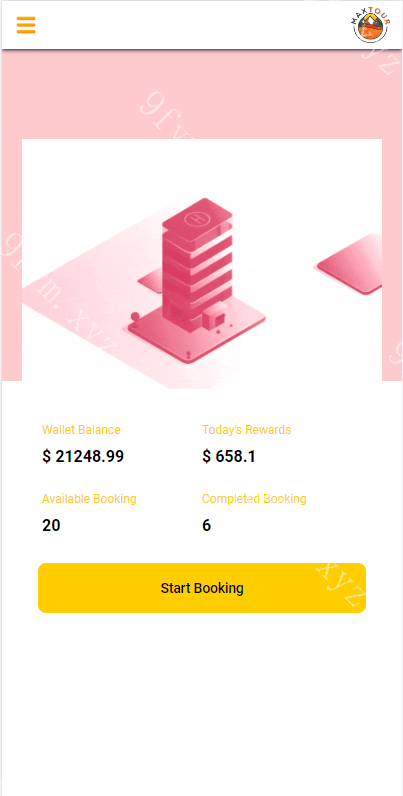Click the MaxTour logo
This screenshot has width=403, height=796.
pyautogui.click(x=371, y=25)
